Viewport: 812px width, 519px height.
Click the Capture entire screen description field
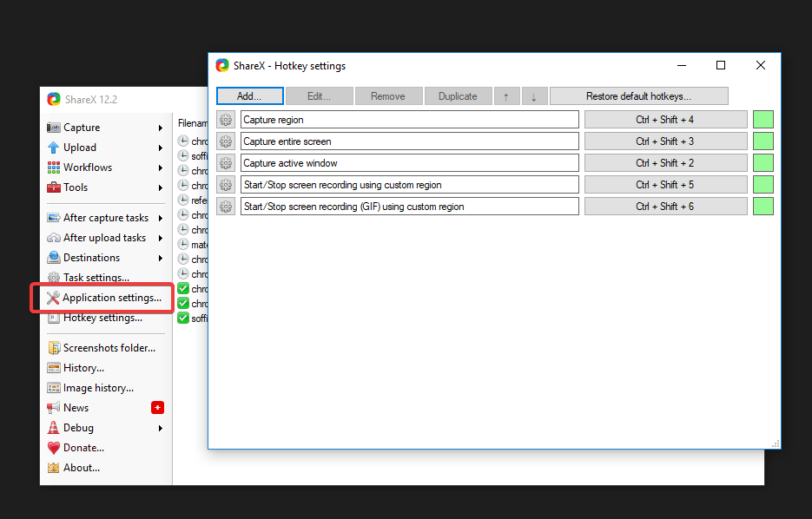pyautogui.click(x=410, y=141)
